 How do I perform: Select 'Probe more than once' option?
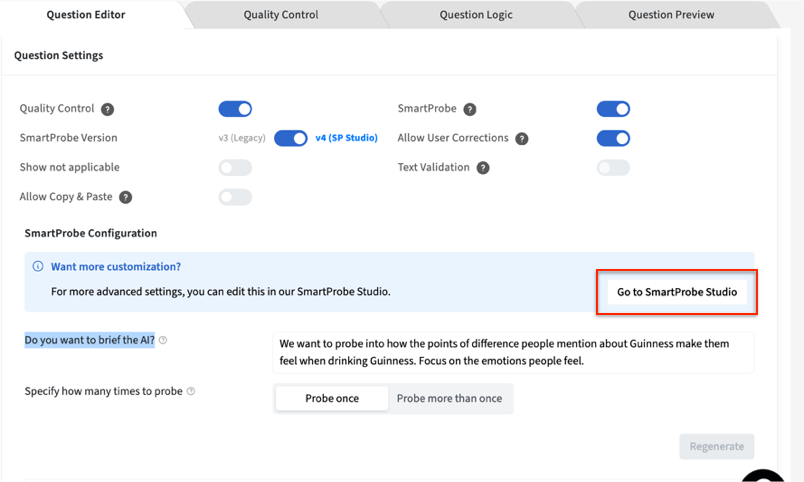pos(449,398)
